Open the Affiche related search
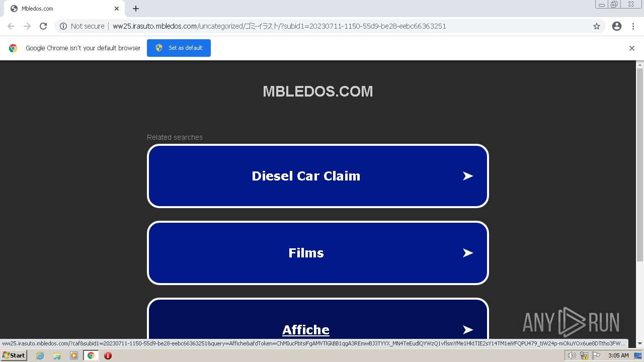Screen dimensions: 644x362 (318, 319)
